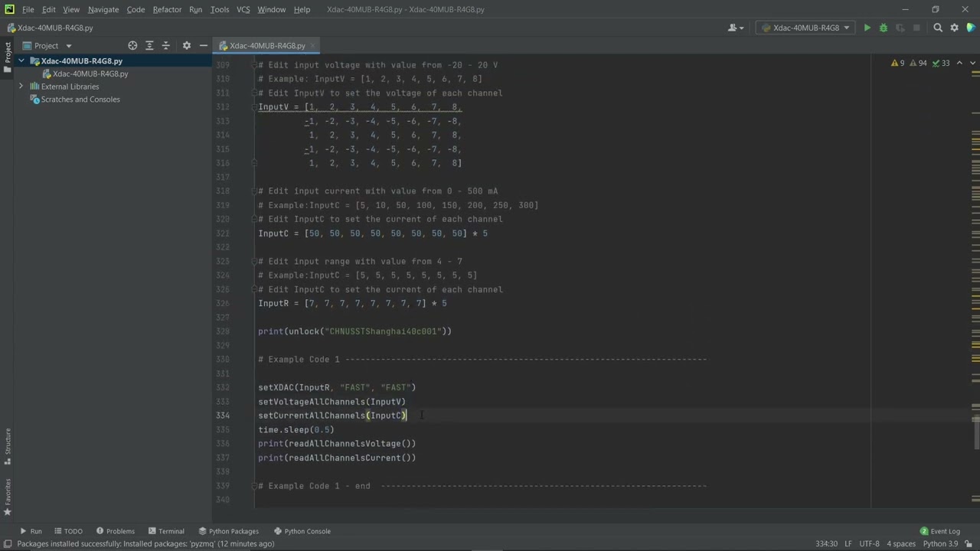Viewport: 980px width, 551px height.
Task: Place cursor on 'time.sleep(0.5)' line
Action: pyautogui.click(x=296, y=430)
